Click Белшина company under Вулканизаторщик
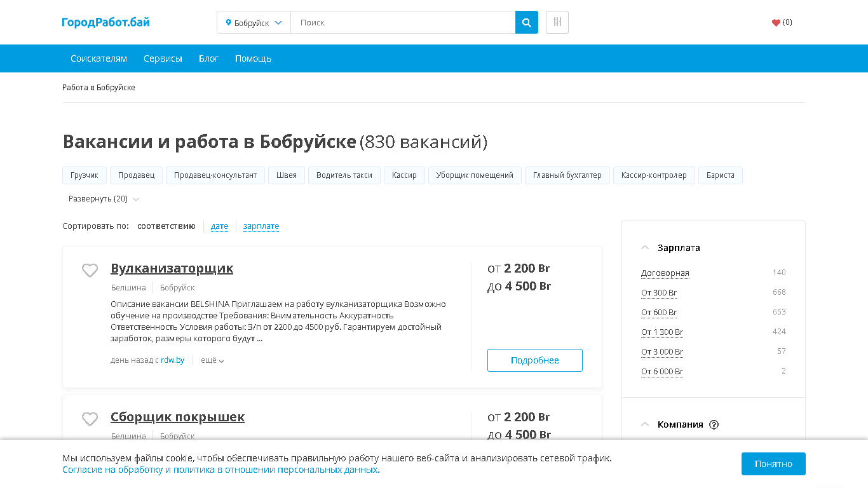Screen dimensions: 868x488 click(x=128, y=288)
